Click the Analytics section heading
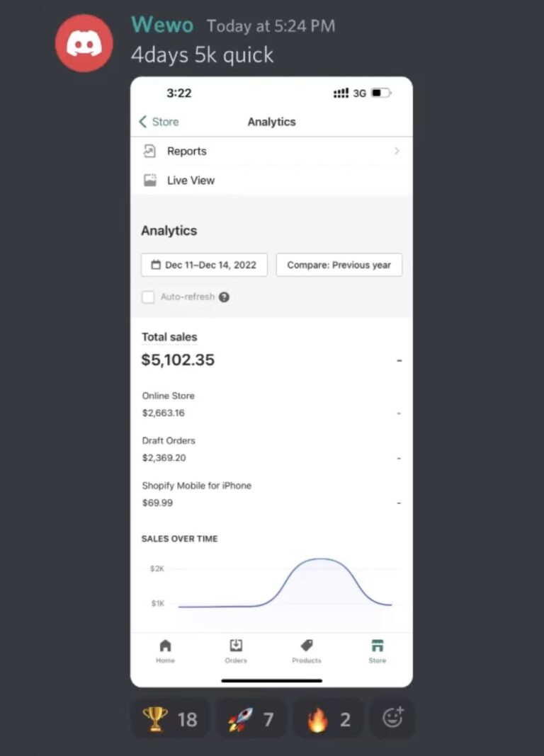The image size is (544, 756). [x=169, y=231]
